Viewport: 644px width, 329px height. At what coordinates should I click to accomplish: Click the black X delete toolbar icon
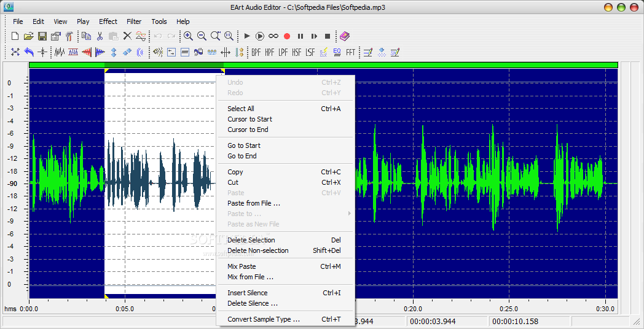point(127,36)
